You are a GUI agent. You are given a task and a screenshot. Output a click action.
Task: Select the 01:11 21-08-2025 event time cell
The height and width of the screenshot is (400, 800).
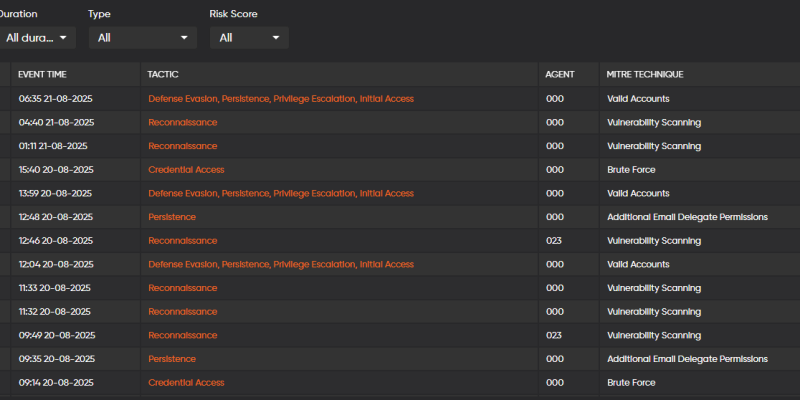pos(53,146)
